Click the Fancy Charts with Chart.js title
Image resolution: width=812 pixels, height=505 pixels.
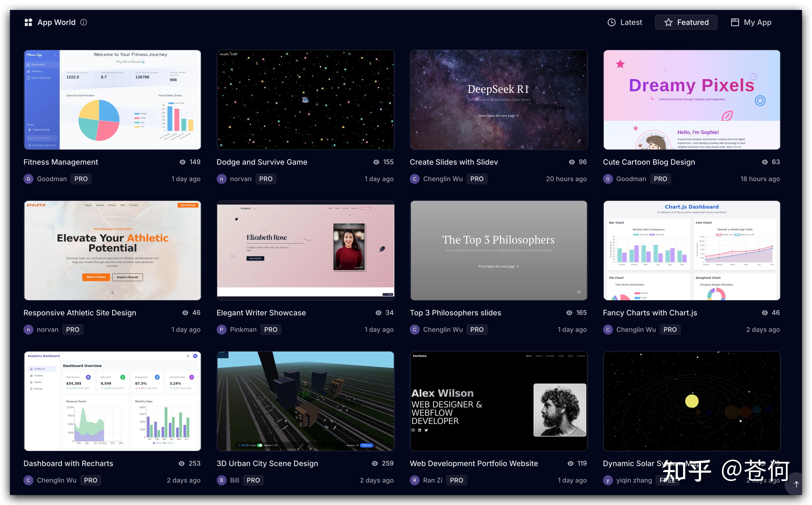point(650,313)
